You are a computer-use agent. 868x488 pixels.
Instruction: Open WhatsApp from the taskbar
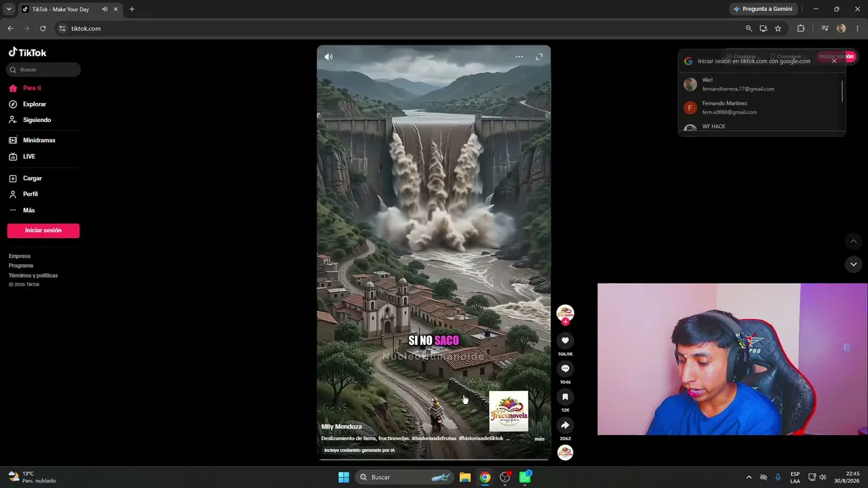tap(525, 477)
